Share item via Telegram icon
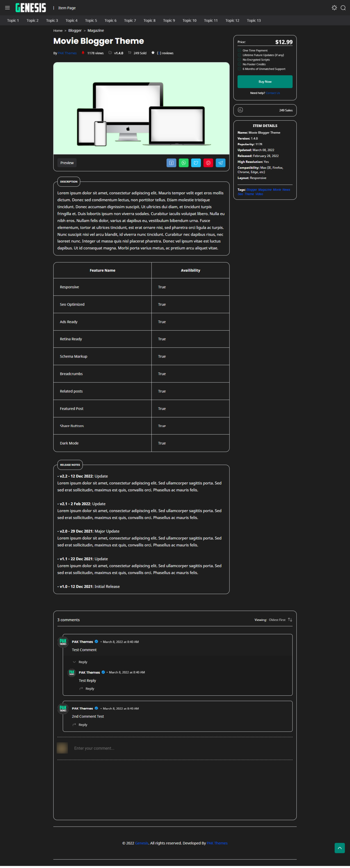 pyautogui.click(x=220, y=163)
